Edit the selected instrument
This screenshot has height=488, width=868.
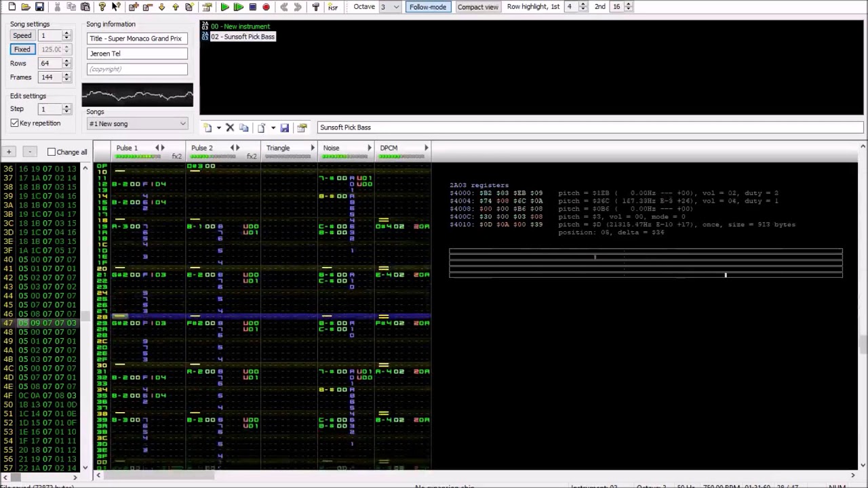tap(302, 127)
